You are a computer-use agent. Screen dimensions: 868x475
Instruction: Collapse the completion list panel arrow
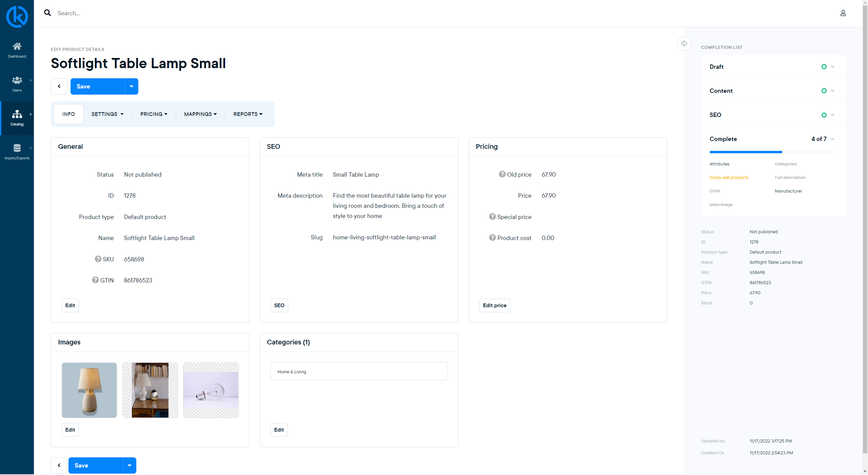point(684,44)
